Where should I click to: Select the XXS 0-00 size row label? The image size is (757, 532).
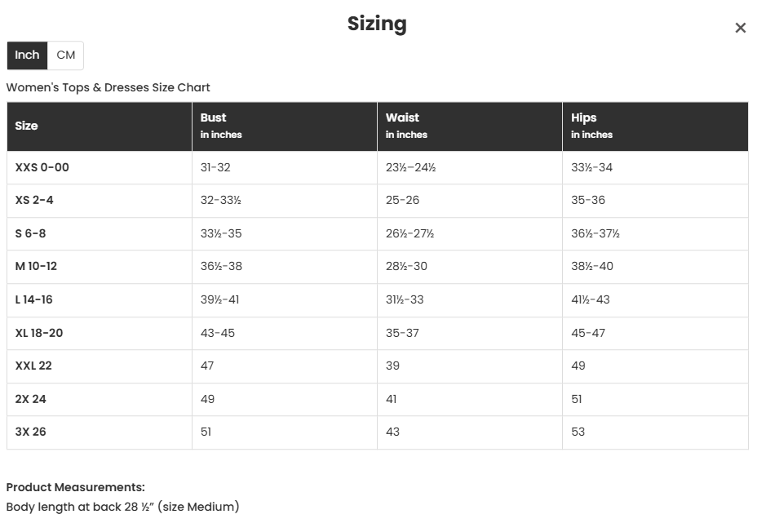click(x=42, y=167)
